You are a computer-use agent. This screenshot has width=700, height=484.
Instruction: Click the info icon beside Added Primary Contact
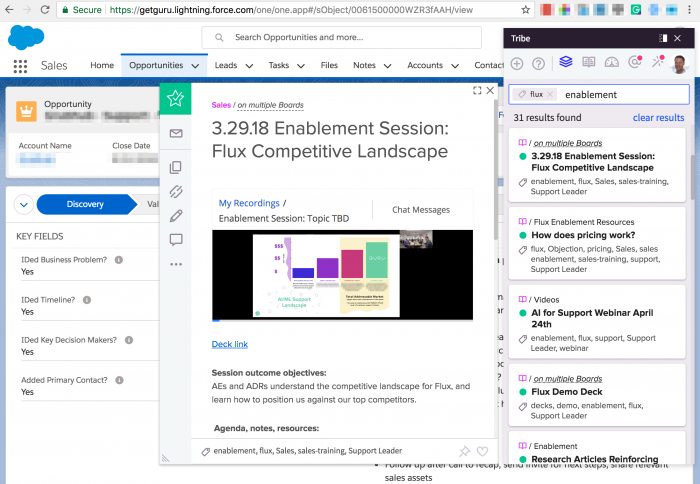[x=119, y=380]
